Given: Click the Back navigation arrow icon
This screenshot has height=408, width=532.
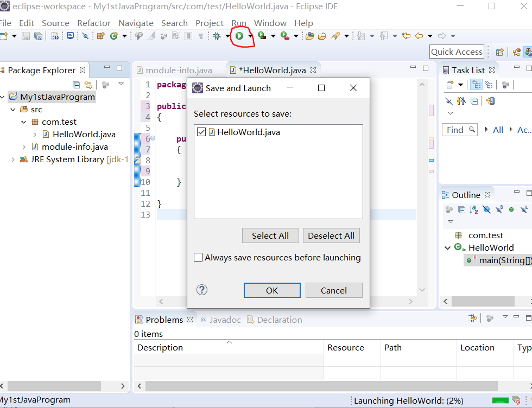Looking at the screenshot, I should (x=419, y=36).
